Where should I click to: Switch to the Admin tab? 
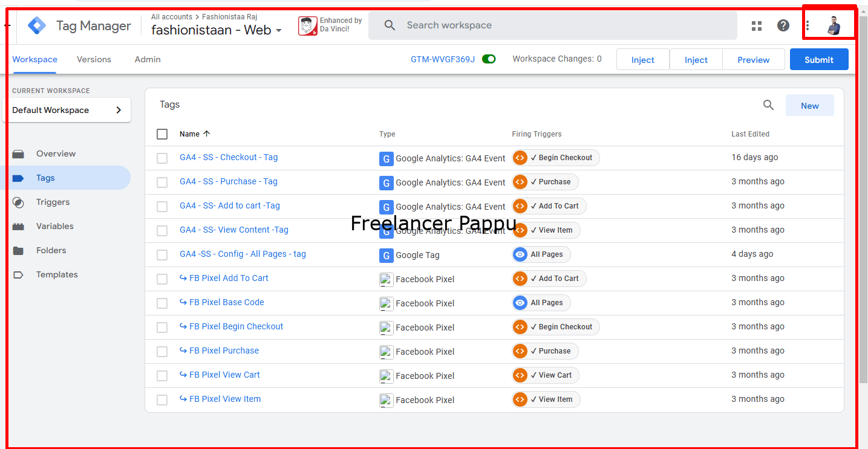(148, 59)
